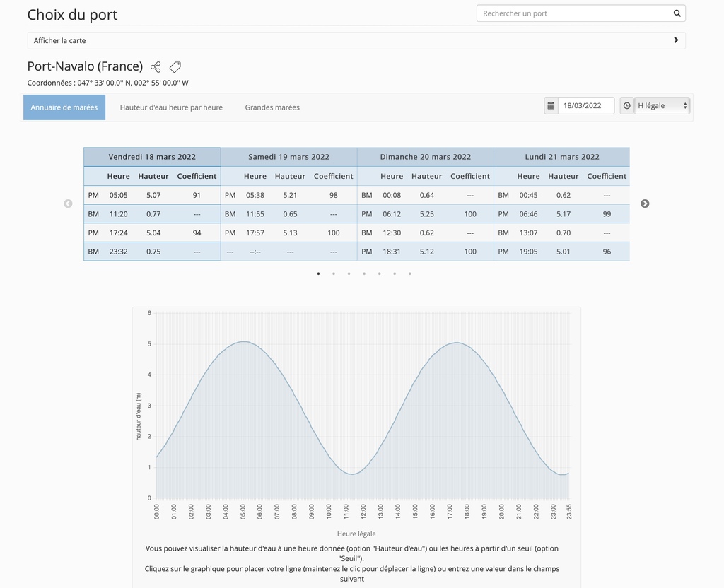Click the Port-Navalo (France) heading
The image size is (724, 588).
[x=85, y=66]
